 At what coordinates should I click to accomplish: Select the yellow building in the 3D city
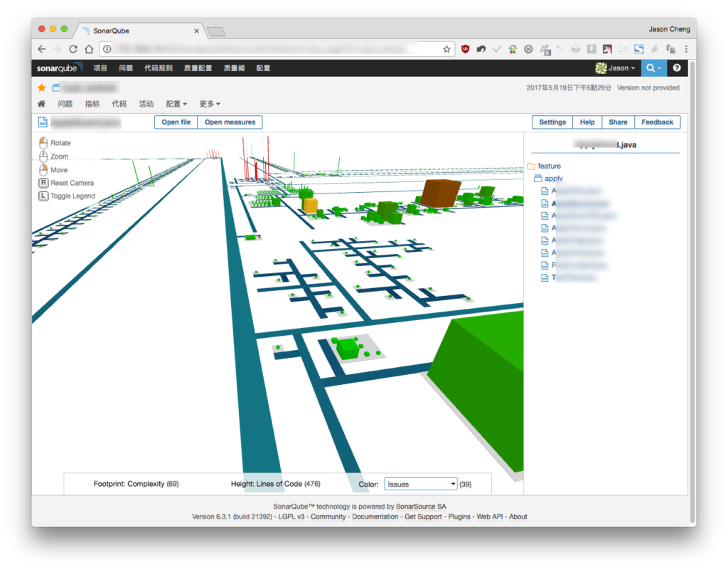click(310, 205)
